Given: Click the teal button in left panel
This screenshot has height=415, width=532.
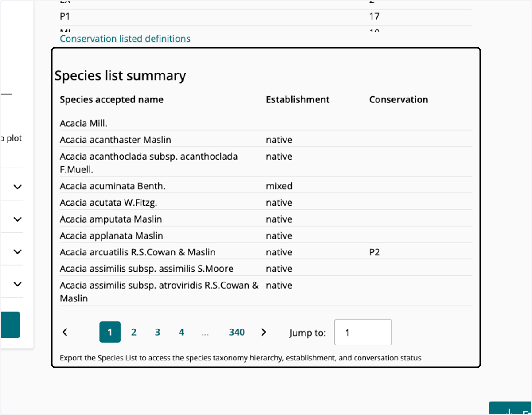Looking at the screenshot, I should click(x=10, y=325).
